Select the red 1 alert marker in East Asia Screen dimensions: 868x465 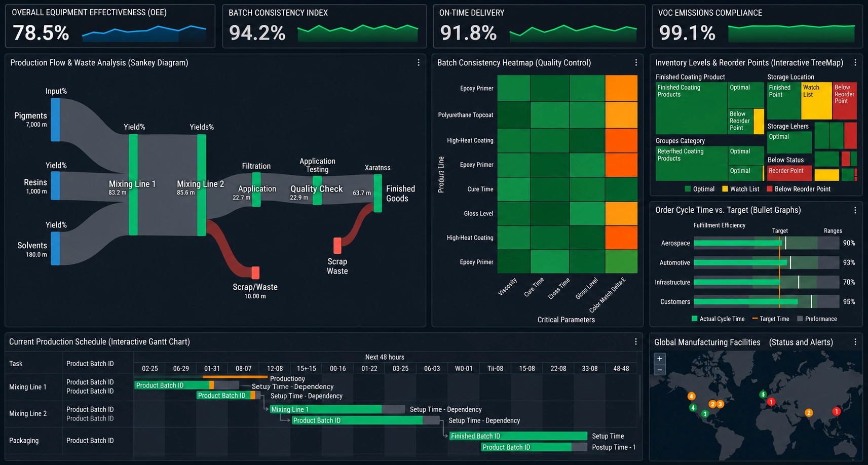(x=837, y=411)
